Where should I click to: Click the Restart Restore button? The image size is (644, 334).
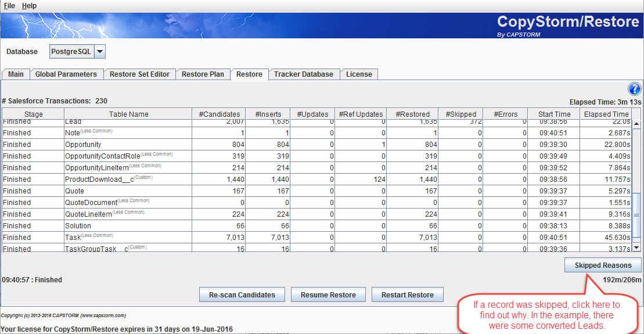[x=408, y=295]
